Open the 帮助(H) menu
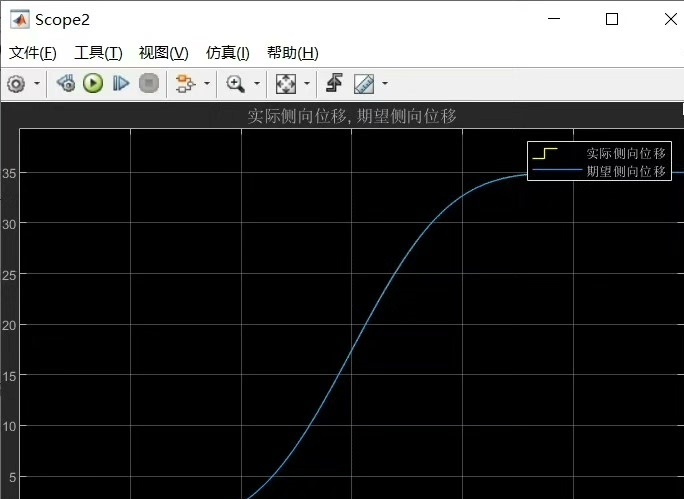The height and width of the screenshot is (499, 684). [x=293, y=53]
